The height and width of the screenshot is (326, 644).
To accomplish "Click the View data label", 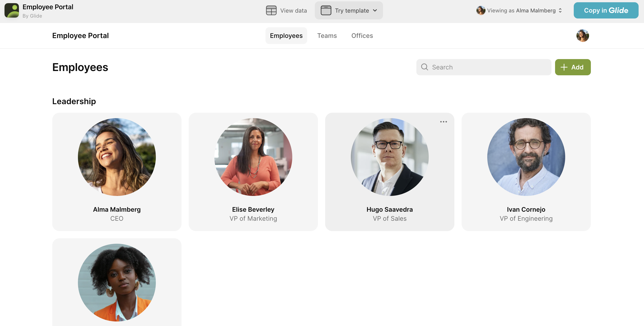I will point(293,11).
